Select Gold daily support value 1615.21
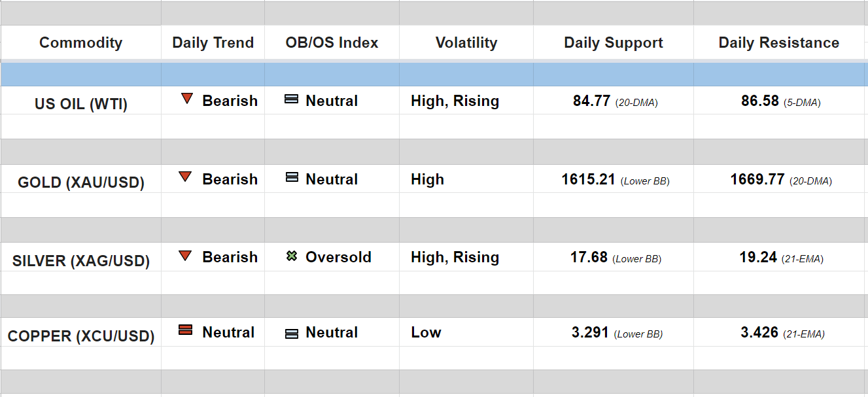868x397 pixels. pos(589,179)
